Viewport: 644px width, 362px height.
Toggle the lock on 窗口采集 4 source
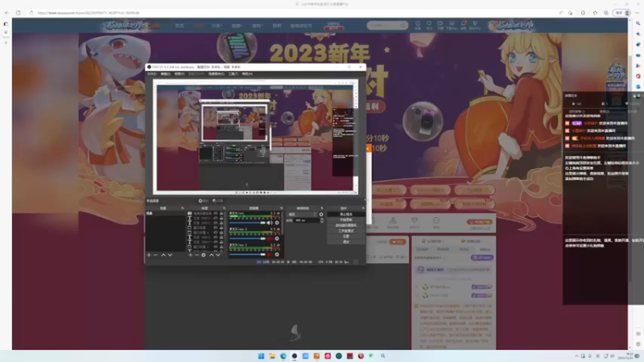[221, 232]
